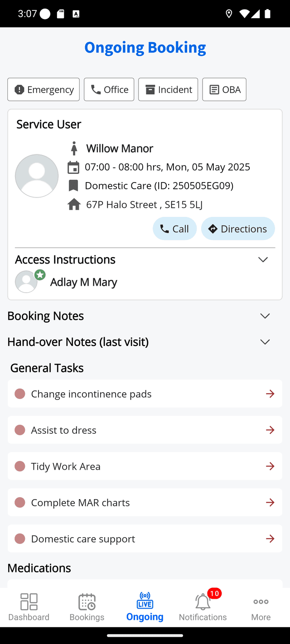This screenshot has width=290, height=644.
Task: Expand the Booking Notes section
Action: coord(265,316)
